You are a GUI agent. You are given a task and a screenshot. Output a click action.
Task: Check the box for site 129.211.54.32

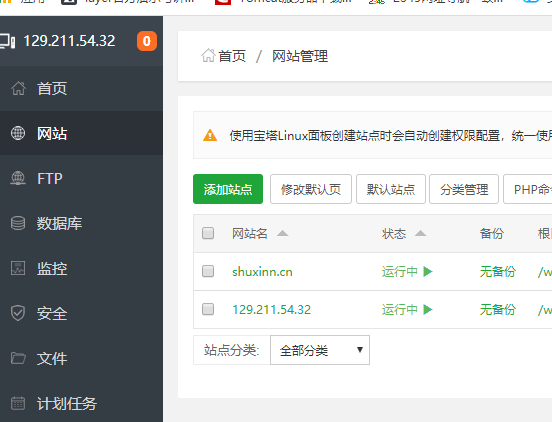[x=208, y=309]
